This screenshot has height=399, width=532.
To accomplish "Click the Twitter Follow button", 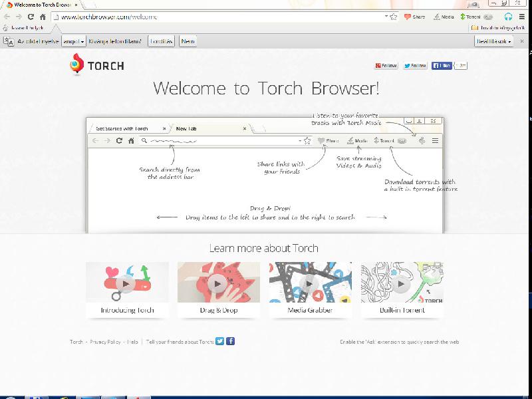I will click(415, 65).
